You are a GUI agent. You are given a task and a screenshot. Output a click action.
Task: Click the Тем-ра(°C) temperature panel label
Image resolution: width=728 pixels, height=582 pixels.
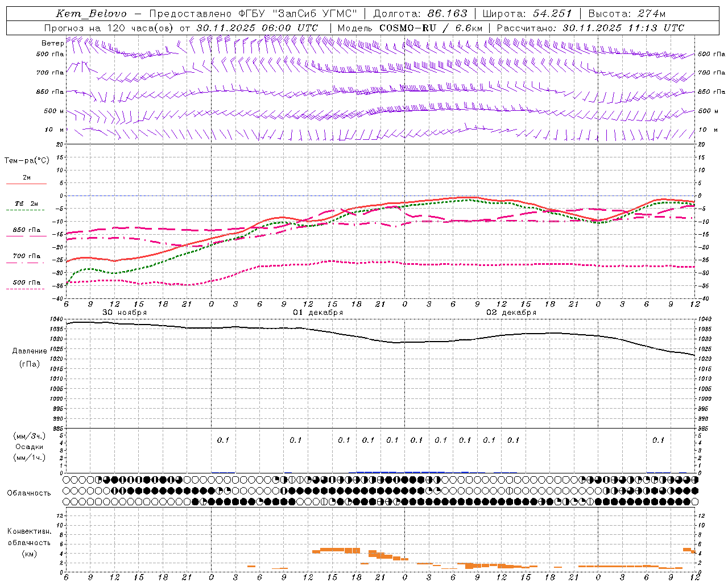27,161
